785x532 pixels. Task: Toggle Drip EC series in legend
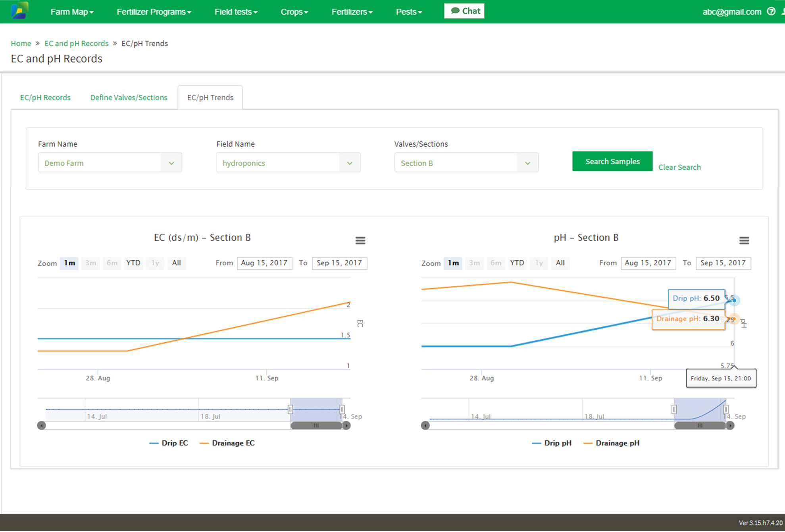click(169, 443)
